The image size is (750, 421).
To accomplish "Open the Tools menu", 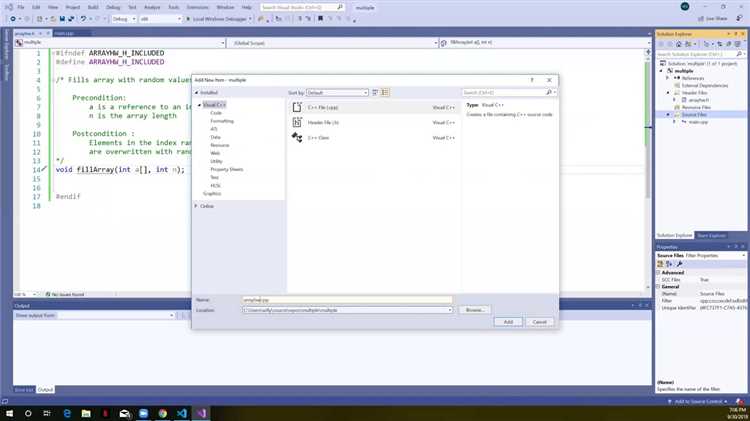I will [x=174, y=7].
